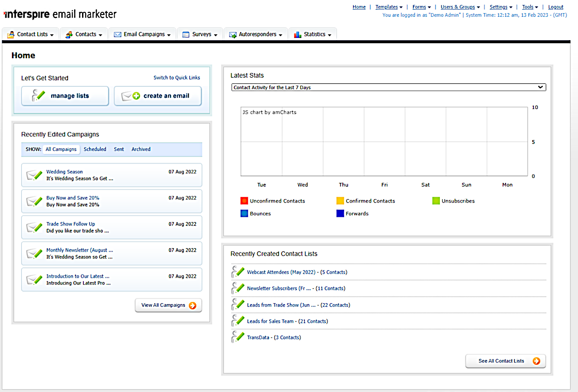Click the Email Campaigns envelope icon
The height and width of the screenshot is (392, 578).
point(118,34)
